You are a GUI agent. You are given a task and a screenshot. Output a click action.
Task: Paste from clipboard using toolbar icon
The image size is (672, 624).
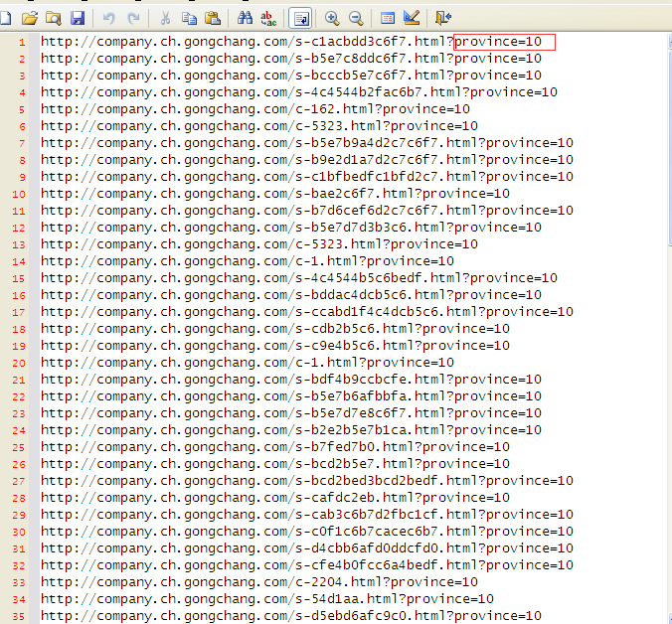pyautogui.click(x=213, y=18)
